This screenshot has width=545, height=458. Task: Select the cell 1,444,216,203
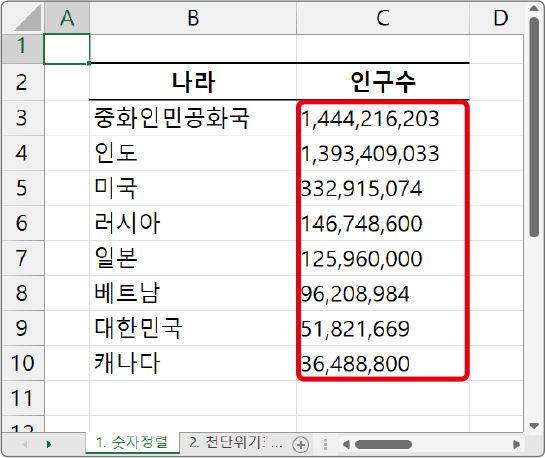[383, 118]
